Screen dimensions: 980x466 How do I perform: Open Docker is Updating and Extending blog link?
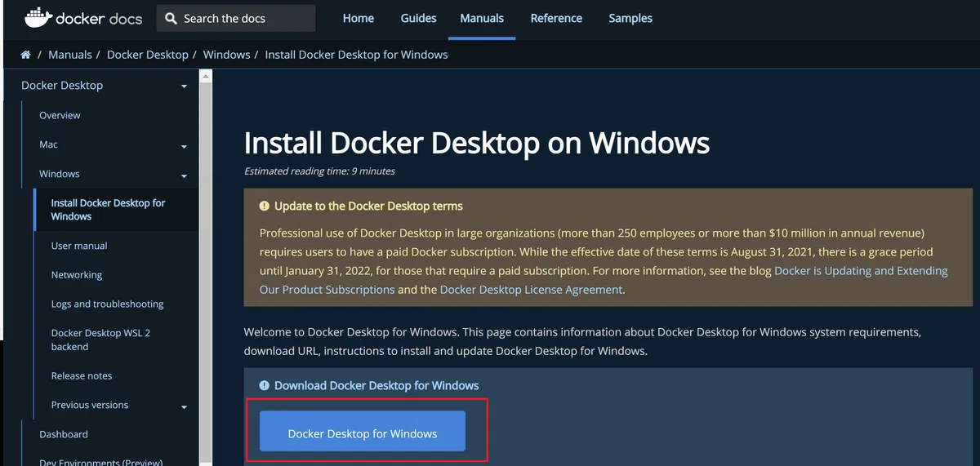point(604,280)
